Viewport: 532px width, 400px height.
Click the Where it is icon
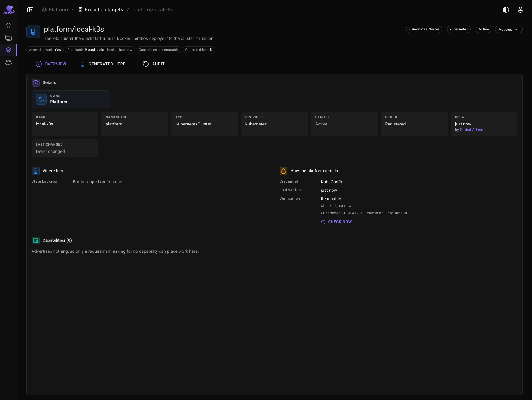(x=36, y=171)
